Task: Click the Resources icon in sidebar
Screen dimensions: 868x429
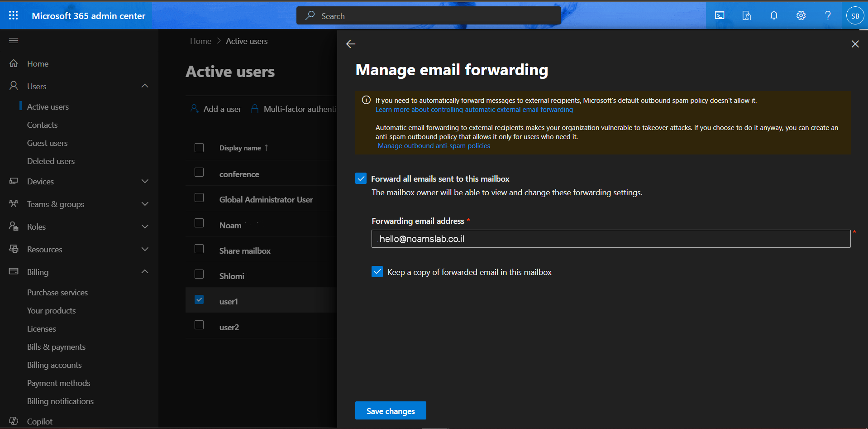Action: pyautogui.click(x=14, y=249)
